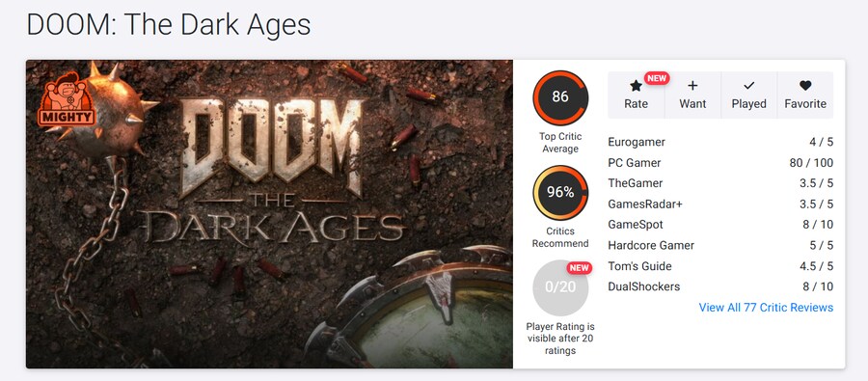Click the star Rate icon
The image size is (868, 381).
point(636,85)
